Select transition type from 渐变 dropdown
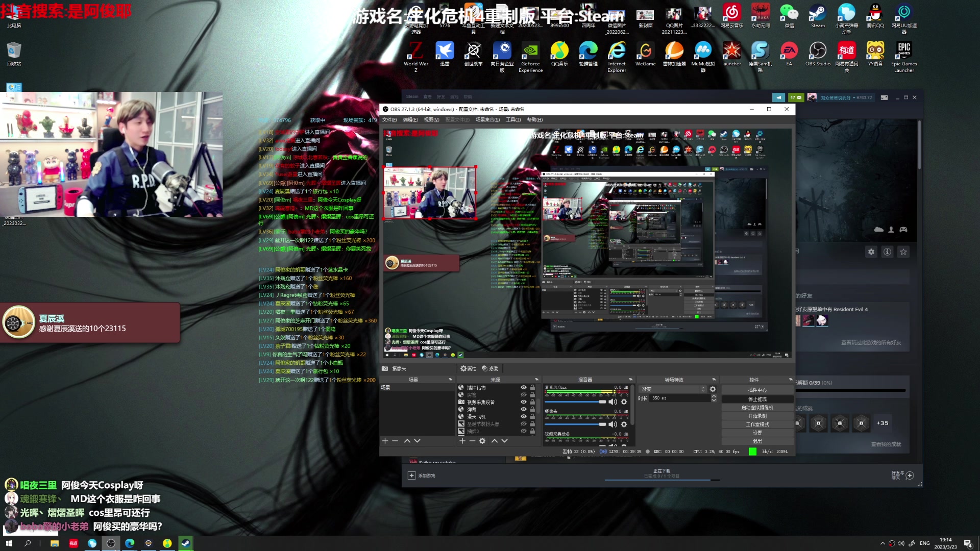 click(x=673, y=389)
